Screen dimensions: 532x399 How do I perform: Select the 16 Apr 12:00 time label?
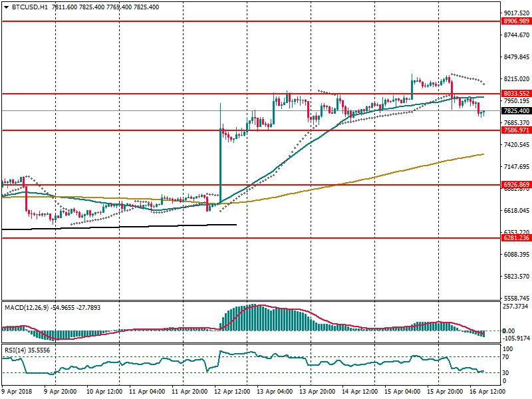coord(486,392)
